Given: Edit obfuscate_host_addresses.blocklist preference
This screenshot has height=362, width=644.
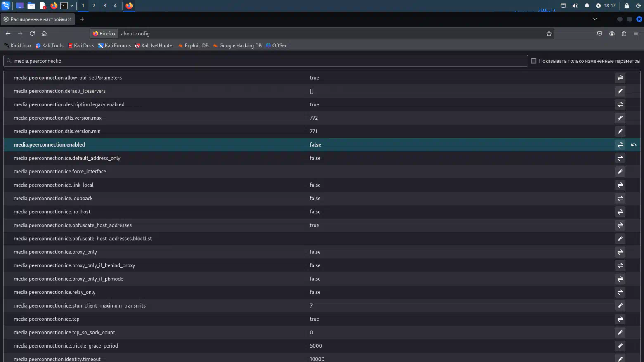Looking at the screenshot, I should [x=620, y=239].
